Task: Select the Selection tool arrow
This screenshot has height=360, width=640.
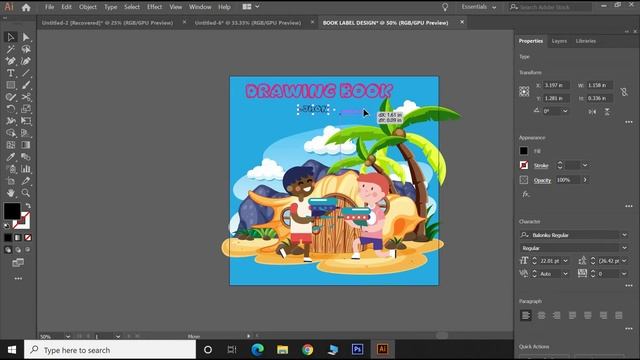Action: pyautogui.click(x=11, y=37)
